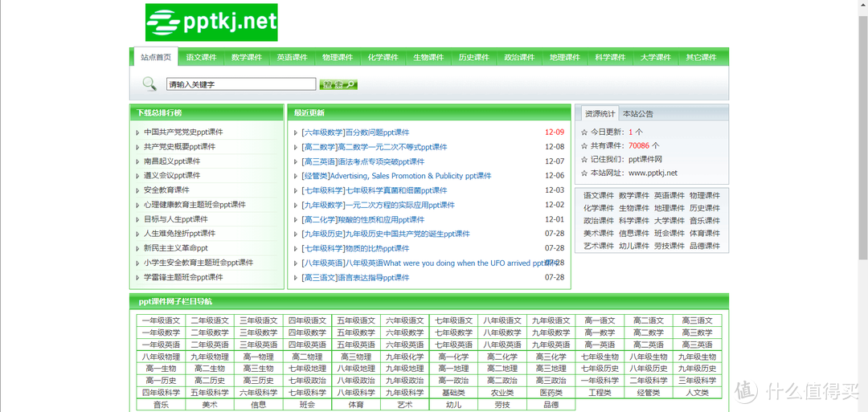Open the 英语课件 navigation tab

coord(293,58)
